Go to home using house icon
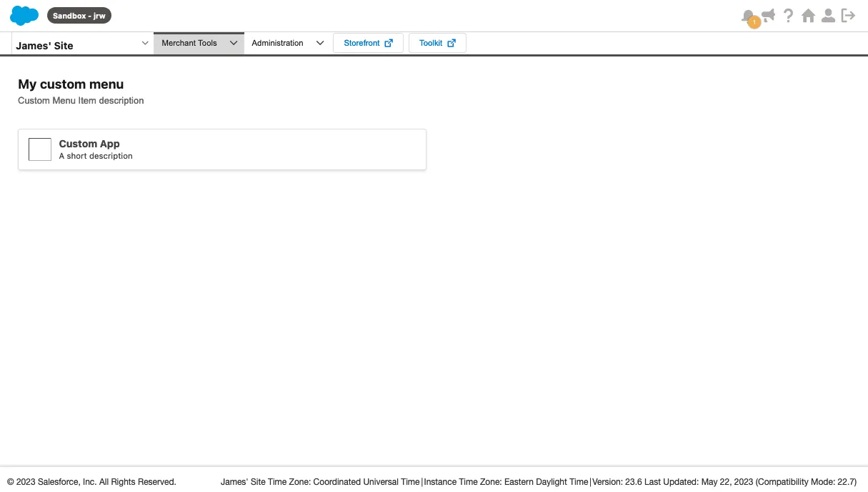This screenshot has height=492, width=868. click(x=808, y=16)
